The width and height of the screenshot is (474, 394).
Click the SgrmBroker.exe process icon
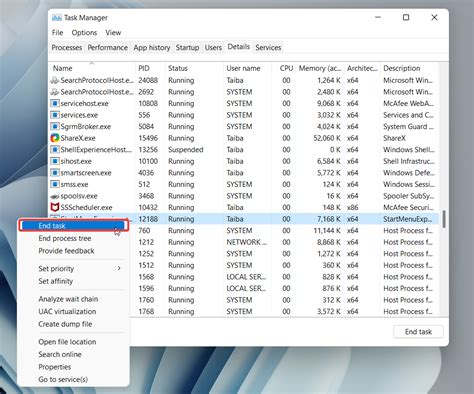[55, 126]
